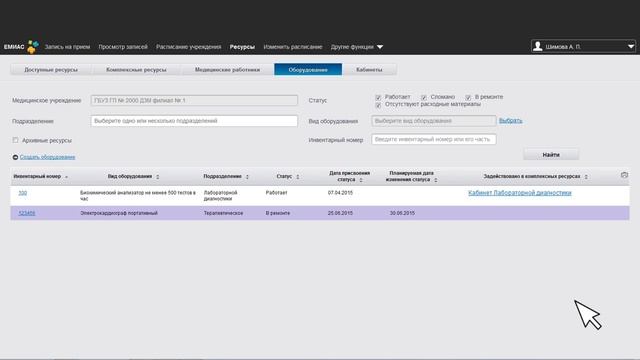Open inventory number 330 link

point(22,193)
